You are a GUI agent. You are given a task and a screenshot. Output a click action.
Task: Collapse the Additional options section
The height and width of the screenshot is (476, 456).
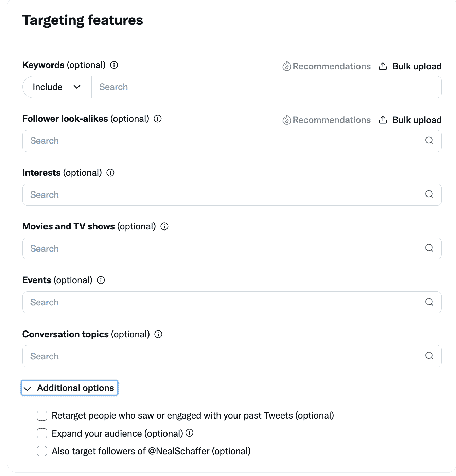69,388
